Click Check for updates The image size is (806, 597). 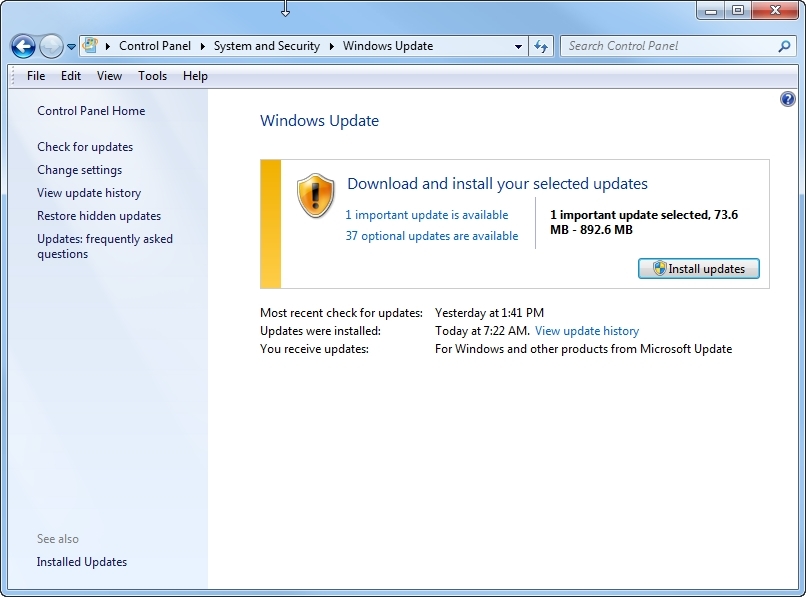(x=85, y=147)
